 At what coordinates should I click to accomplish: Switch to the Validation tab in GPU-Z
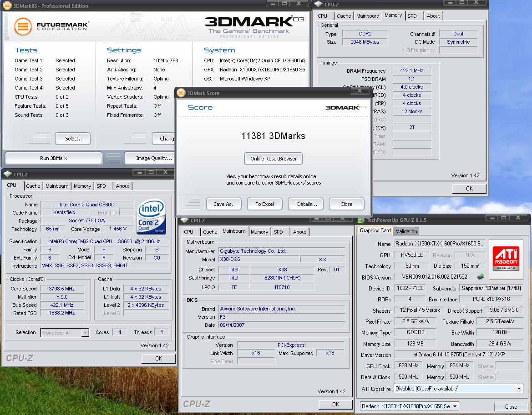406,231
